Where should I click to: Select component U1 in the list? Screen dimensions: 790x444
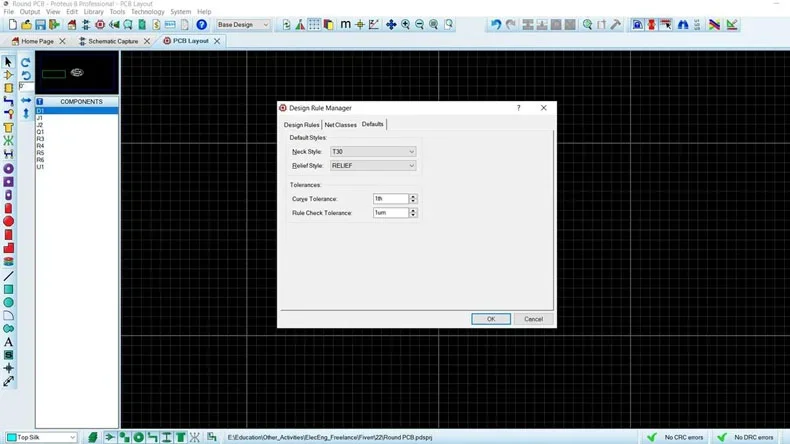click(77, 167)
